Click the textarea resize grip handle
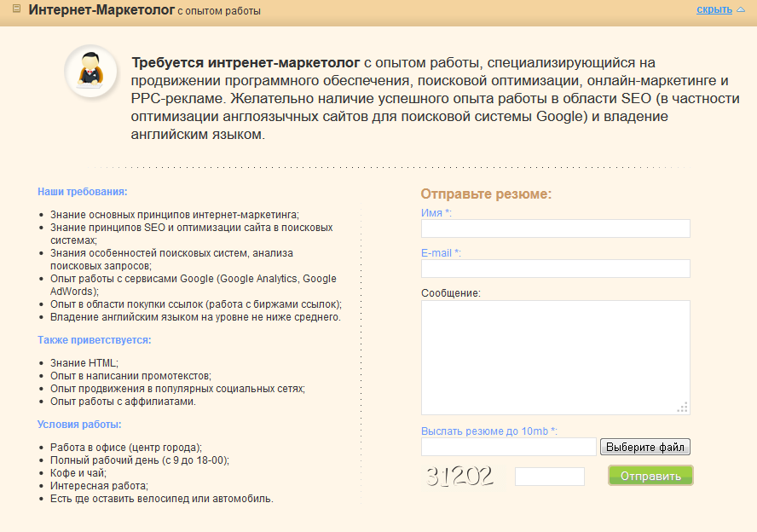 [683, 408]
